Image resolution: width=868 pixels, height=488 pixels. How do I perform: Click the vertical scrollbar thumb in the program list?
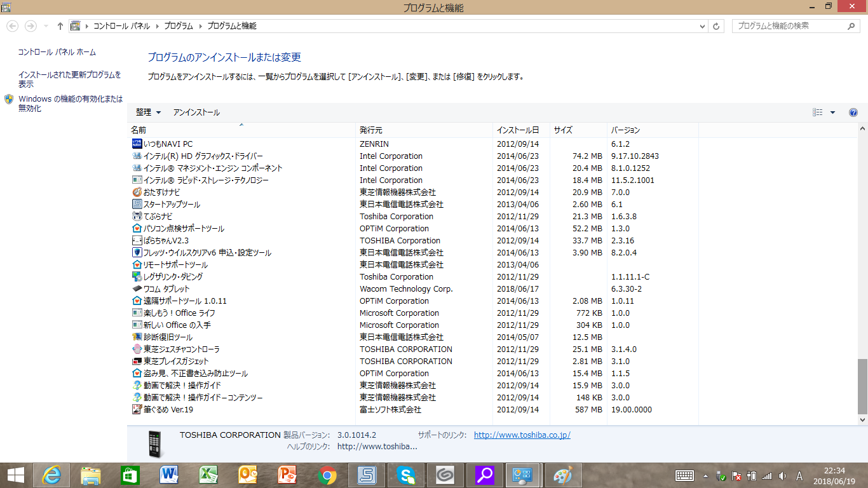point(862,386)
